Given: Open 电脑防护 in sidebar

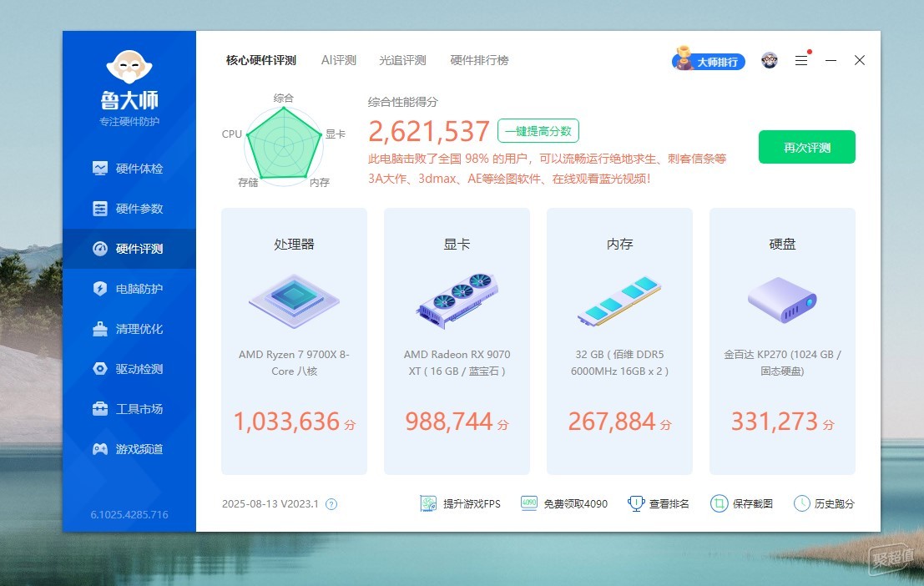Looking at the screenshot, I should 129,289.
